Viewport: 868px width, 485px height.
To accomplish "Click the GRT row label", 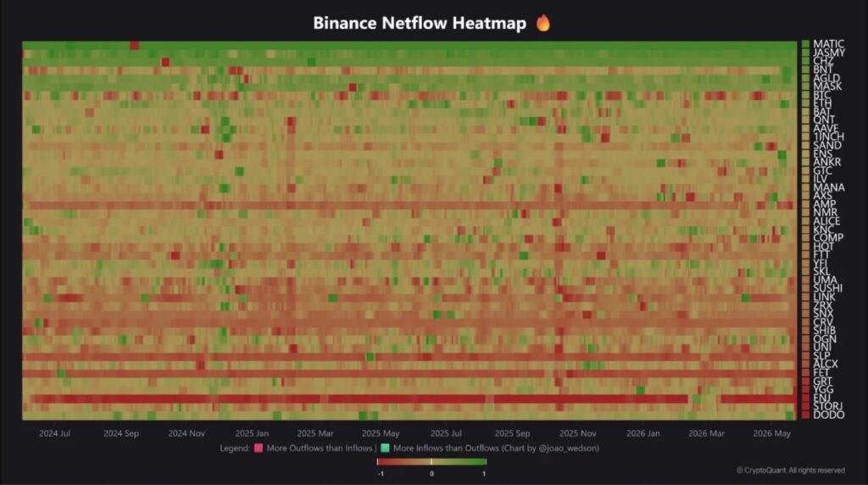I will point(822,381).
